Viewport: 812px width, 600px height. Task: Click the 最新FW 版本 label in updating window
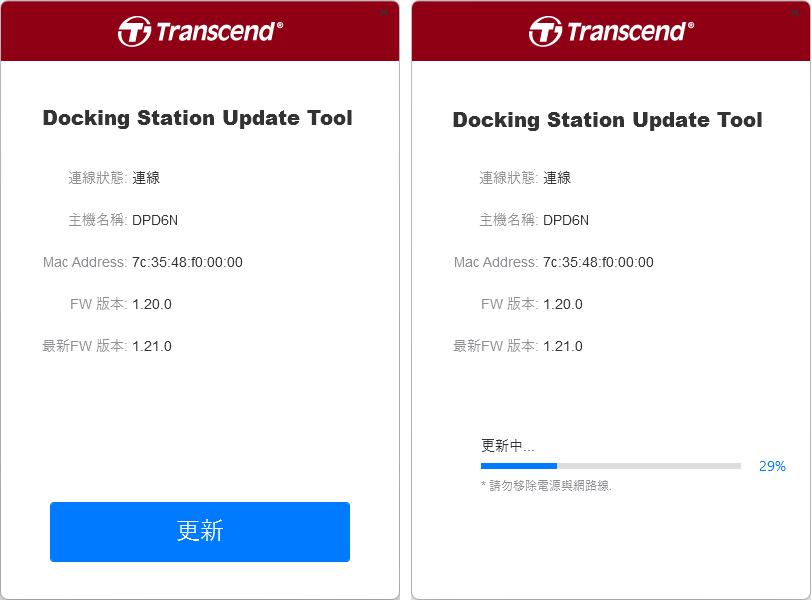tap(496, 346)
